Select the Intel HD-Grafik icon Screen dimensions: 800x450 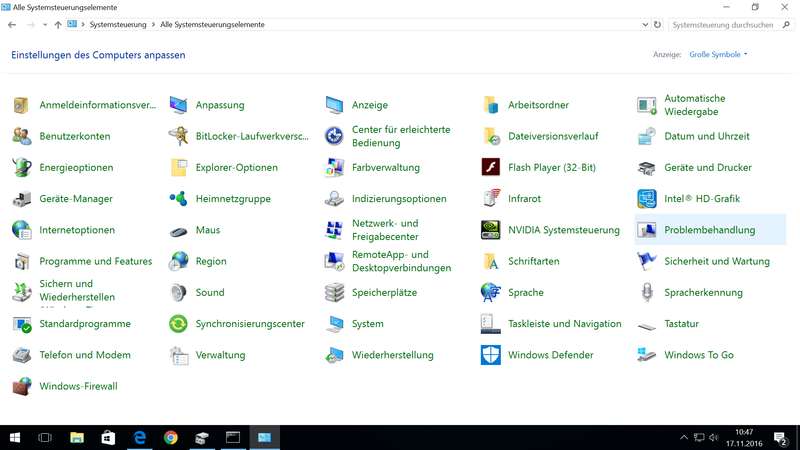(x=647, y=199)
